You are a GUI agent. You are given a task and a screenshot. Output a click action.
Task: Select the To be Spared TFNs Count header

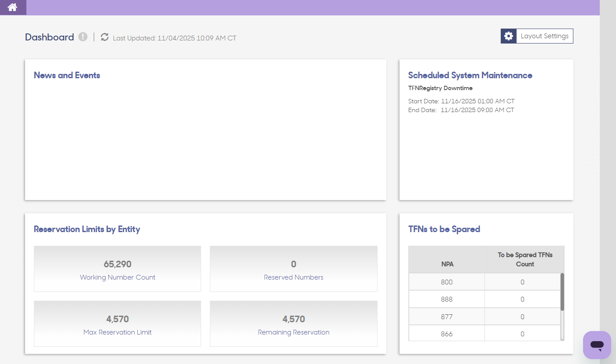click(x=525, y=259)
